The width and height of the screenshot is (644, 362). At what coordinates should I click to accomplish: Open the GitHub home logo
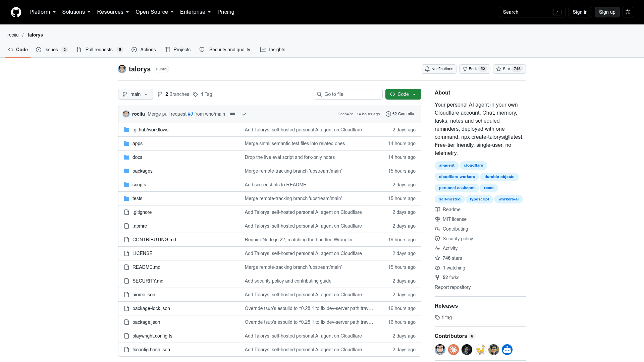16,12
